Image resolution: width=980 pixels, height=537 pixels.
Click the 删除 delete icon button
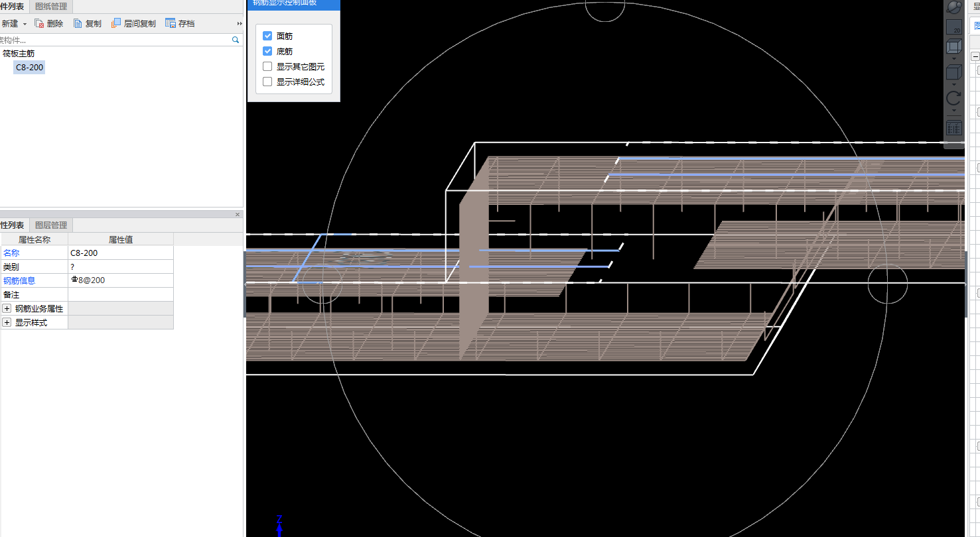pyautogui.click(x=49, y=23)
